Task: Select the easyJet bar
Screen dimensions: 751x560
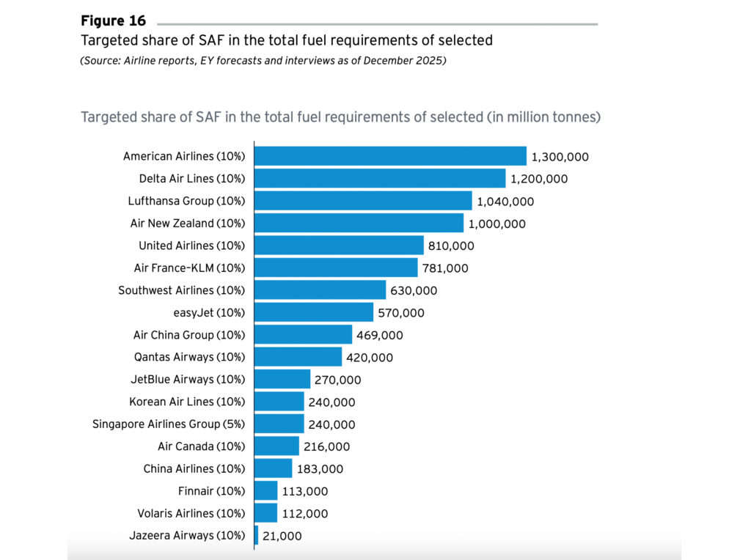Action: coord(314,313)
